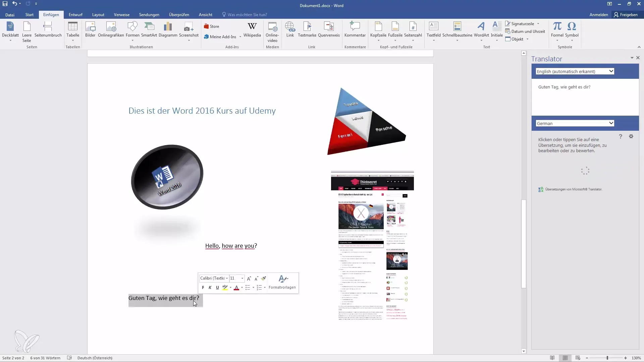Expand the Signaturzeile dropdown arrow
The height and width of the screenshot is (362, 644).
[x=538, y=24]
